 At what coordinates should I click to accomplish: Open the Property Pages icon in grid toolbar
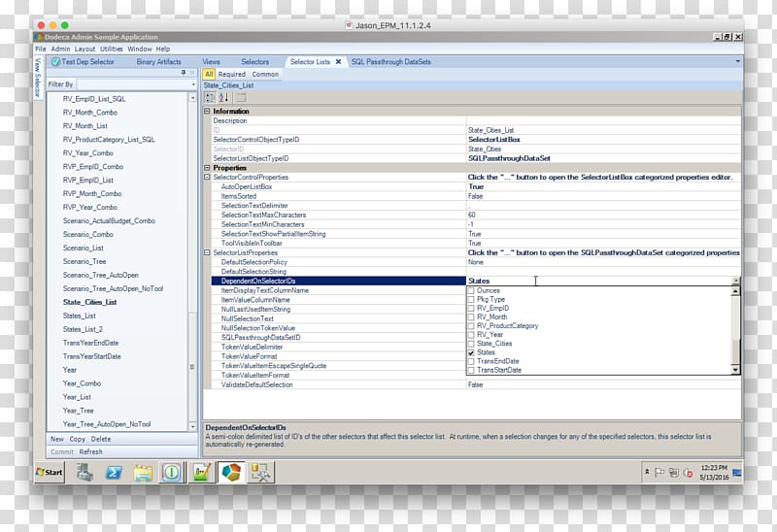pyautogui.click(x=241, y=98)
